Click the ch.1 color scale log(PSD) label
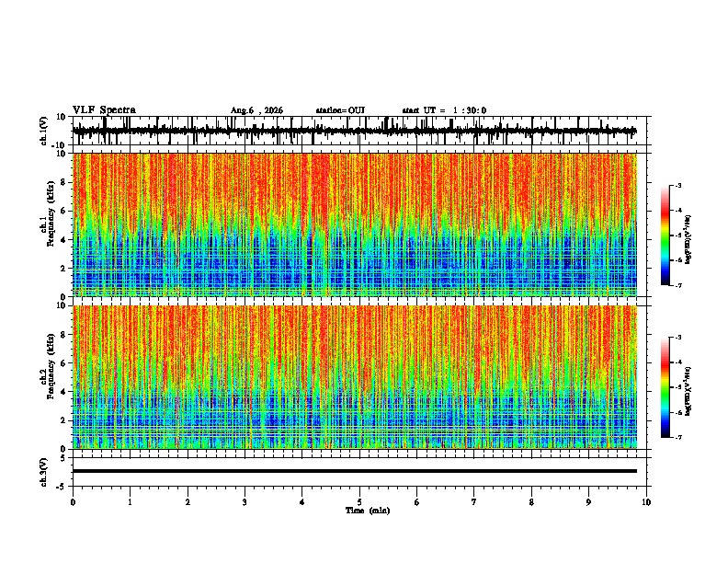 (x=688, y=239)
